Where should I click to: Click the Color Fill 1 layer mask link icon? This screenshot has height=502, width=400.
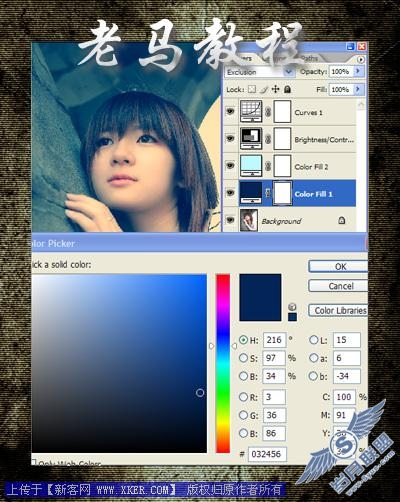(x=267, y=193)
